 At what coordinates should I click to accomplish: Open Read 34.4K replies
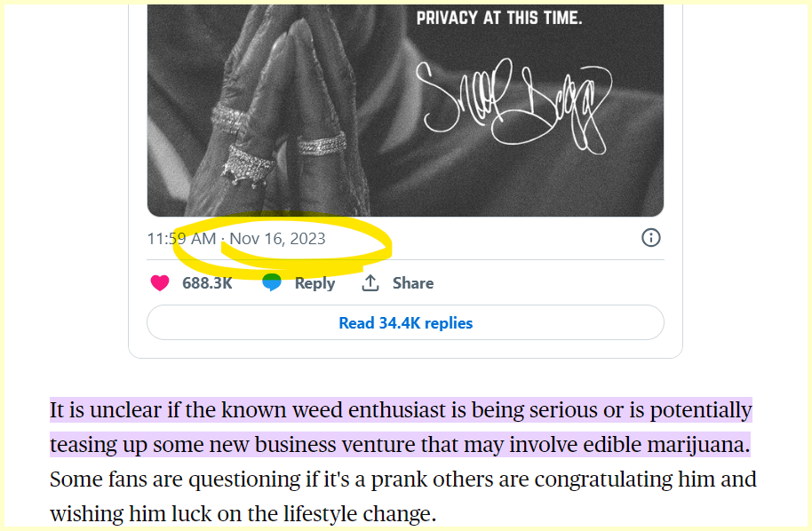pyautogui.click(x=405, y=322)
